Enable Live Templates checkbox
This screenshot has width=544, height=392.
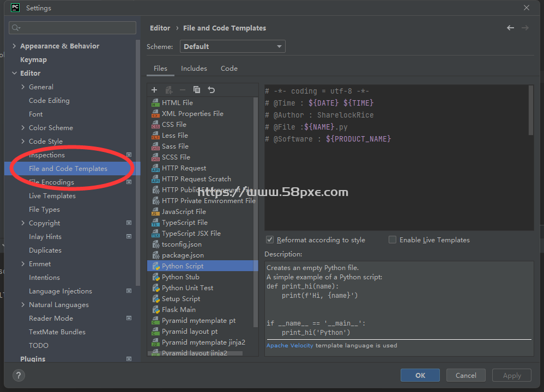pyautogui.click(x=392, y=240)
